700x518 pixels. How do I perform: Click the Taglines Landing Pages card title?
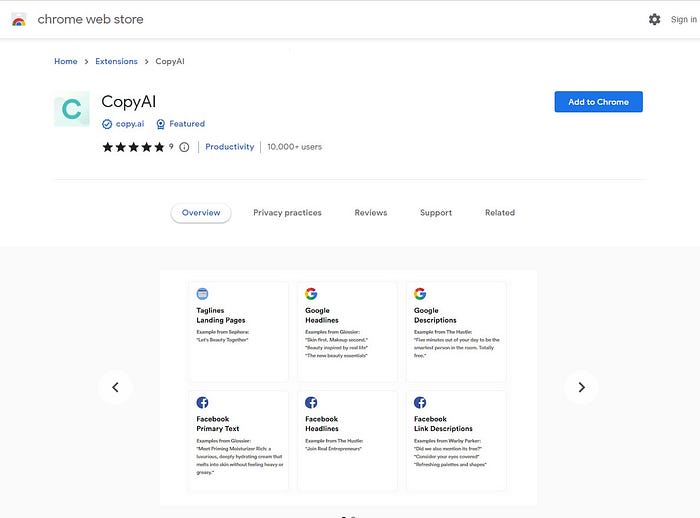pyautogui.click(x=221, y=315)
